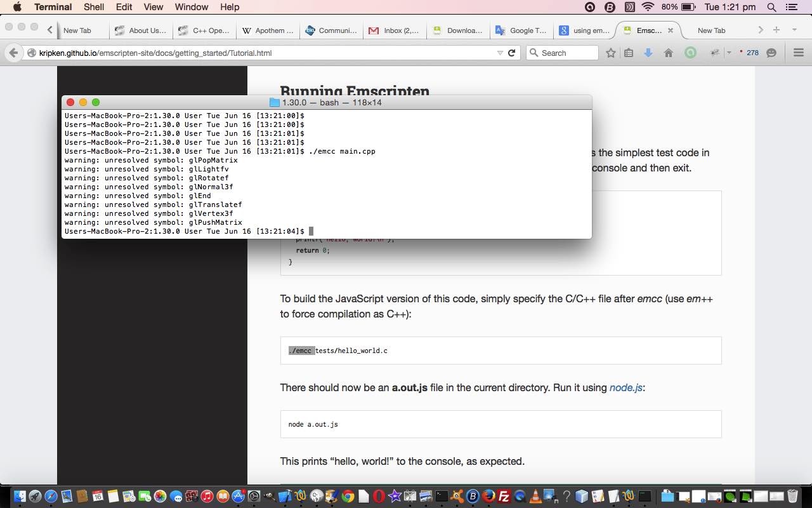Click the Terminal window title bar 1.30.0 — bash
Screen dimensions: 812x508
pos(326,102)
